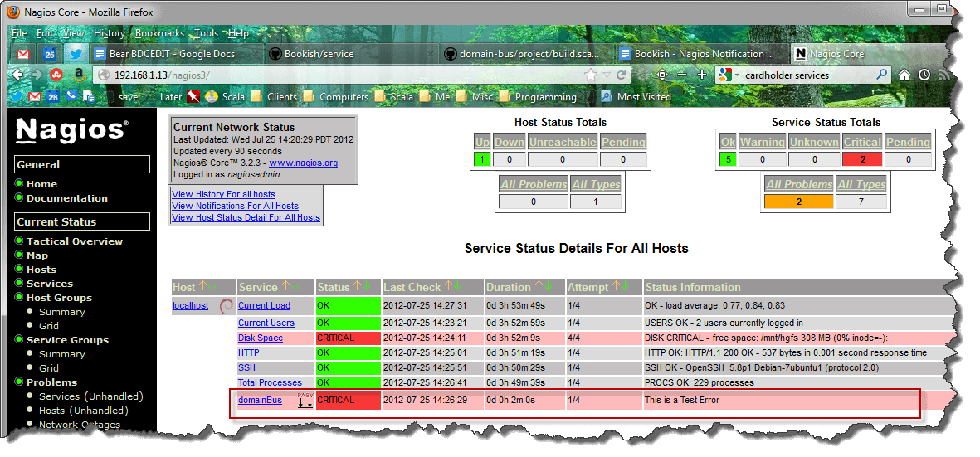Open the red pushpin bookmark icon
This screenshot has width=980, height=457.
[193, 97]
